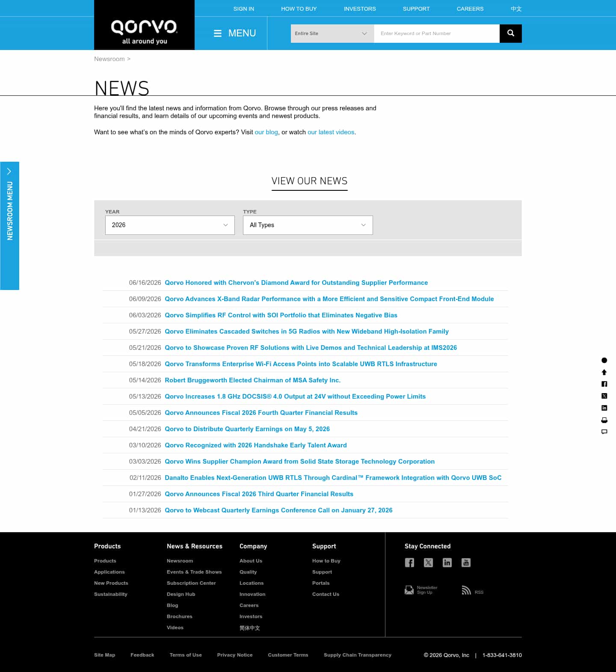616x672 pixels.
Task: Open the Entire Site search scope dropdown
Action: [x=332, y=33]
